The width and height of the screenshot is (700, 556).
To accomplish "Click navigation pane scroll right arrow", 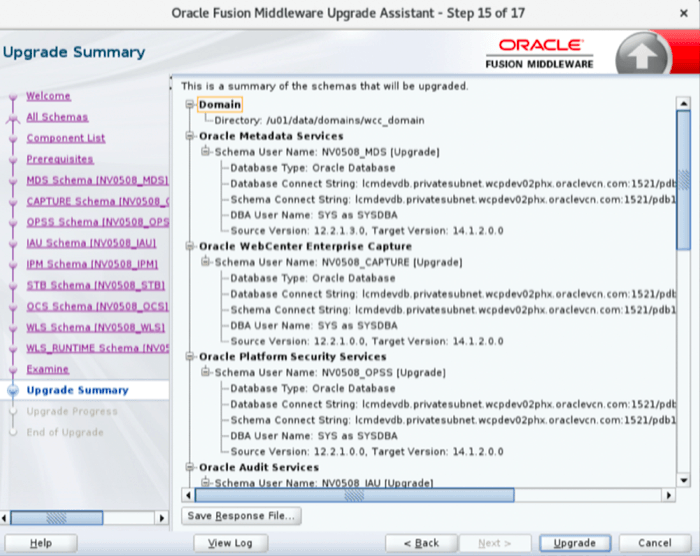I will pos(162,518).
